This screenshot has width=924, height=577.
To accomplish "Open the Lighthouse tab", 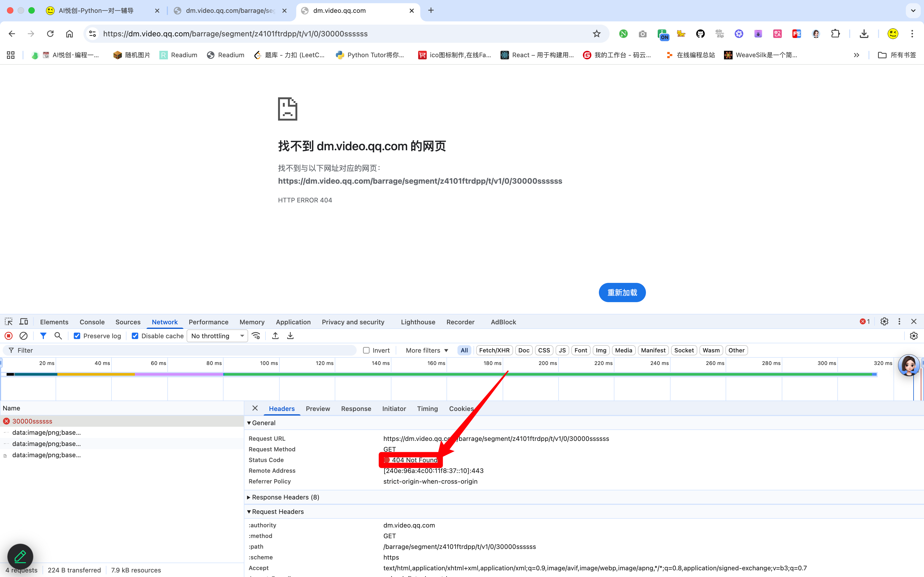I will pos(418,322).
